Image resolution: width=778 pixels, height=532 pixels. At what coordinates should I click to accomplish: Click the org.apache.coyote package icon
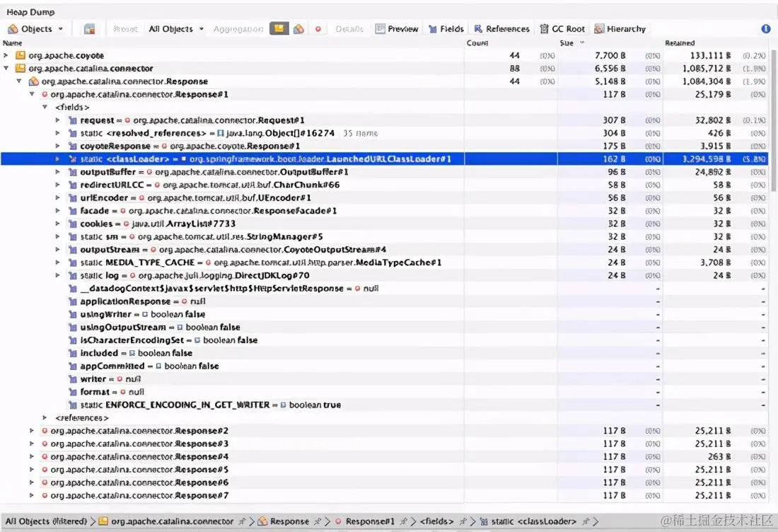pos(21,56)
